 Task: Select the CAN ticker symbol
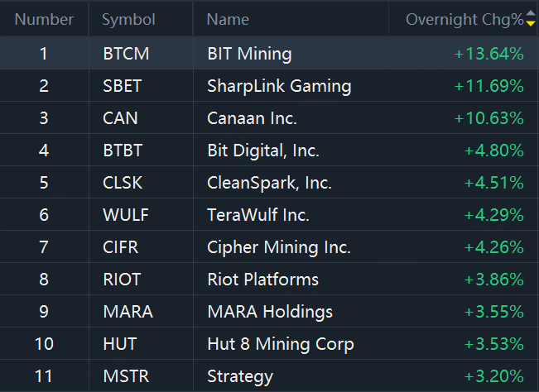[120, 118]
